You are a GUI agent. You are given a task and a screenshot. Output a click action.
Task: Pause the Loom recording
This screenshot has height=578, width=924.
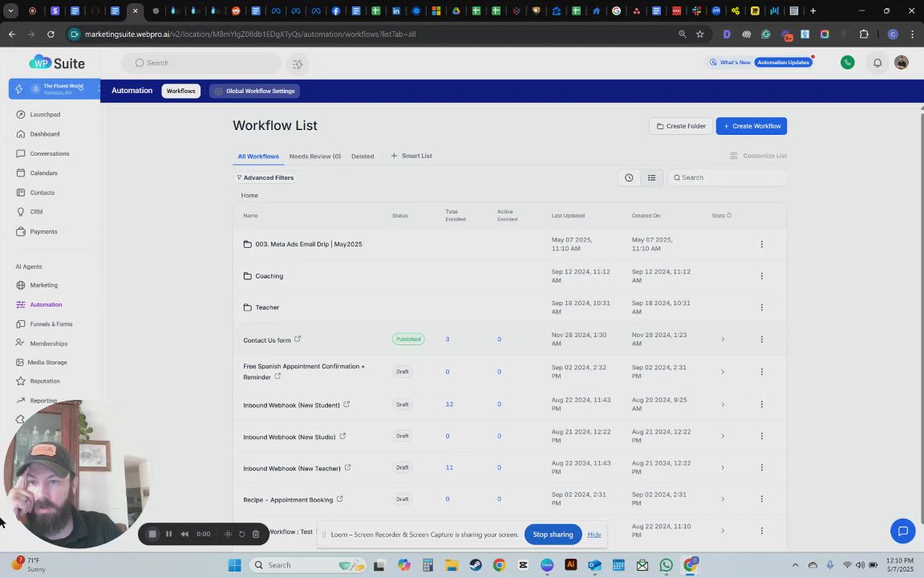point(168,534)
